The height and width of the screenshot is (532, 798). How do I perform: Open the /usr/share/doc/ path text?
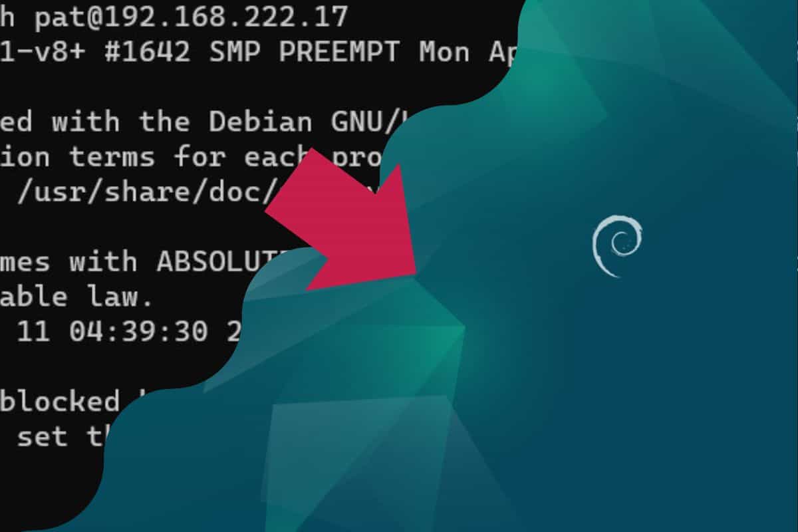(142, 193)
